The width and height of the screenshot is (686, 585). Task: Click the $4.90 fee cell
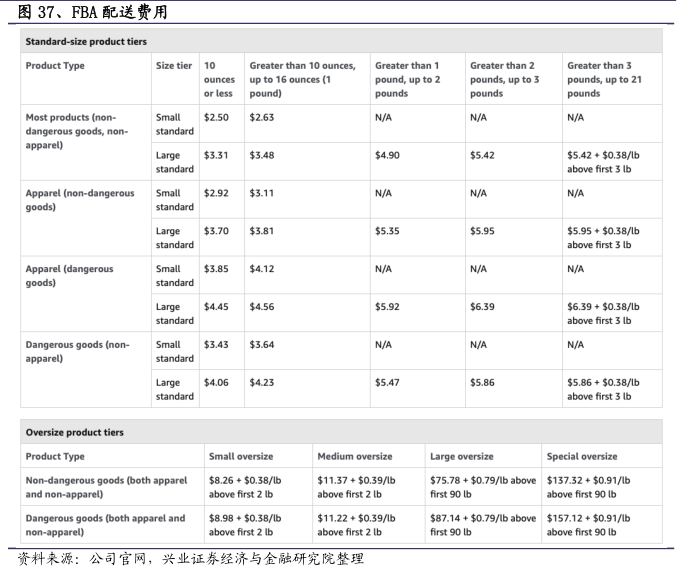click(387, 156)
